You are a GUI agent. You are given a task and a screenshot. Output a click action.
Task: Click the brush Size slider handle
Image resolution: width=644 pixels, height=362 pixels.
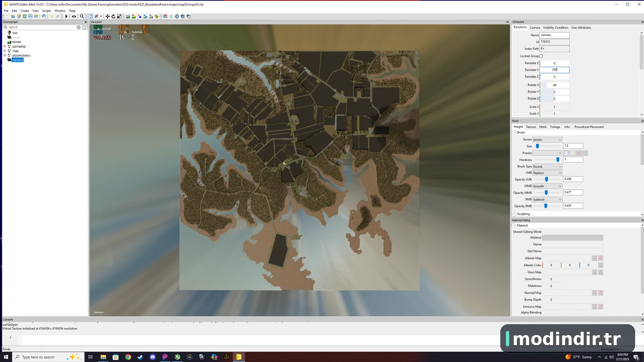coord(537,146)
